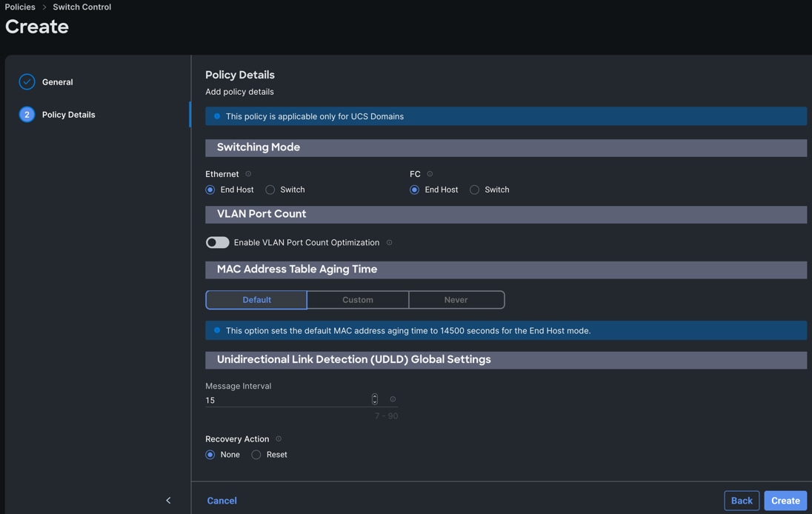Select Switch mode for FC
The height and width of the screenshot is (514, 812).
coord(475,190)
